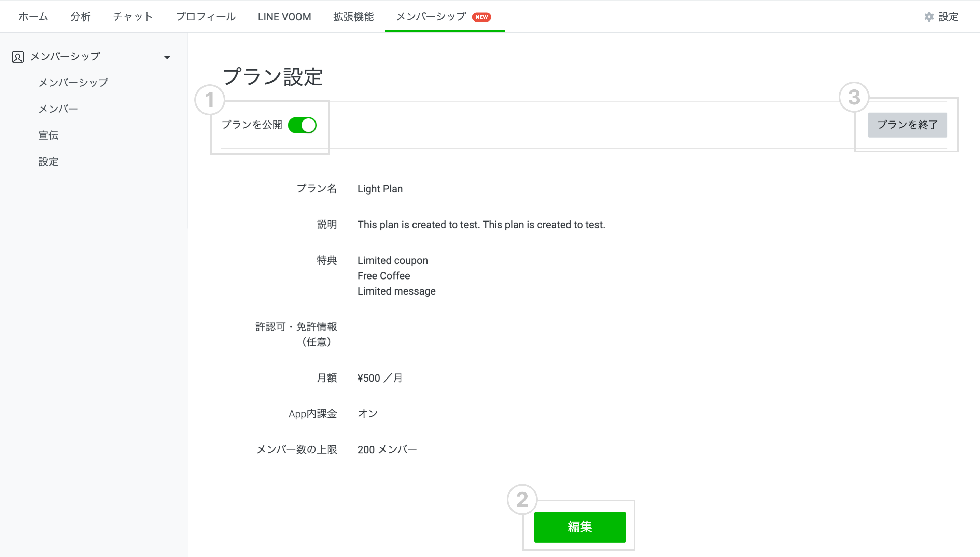Open the 拡張機能 tab
Screen dimensions: 980x557
coord(353,17)
